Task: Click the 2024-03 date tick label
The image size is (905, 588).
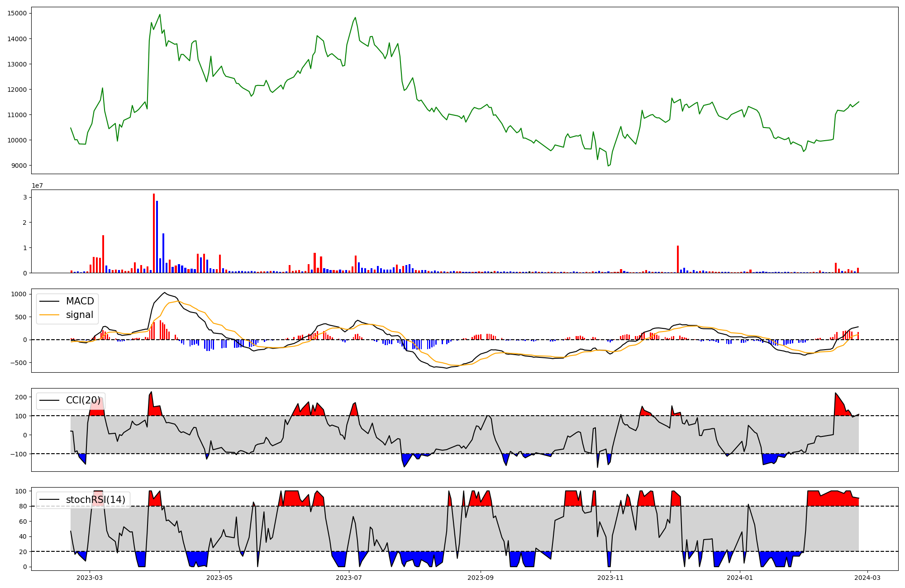Action: coord(867,578)
